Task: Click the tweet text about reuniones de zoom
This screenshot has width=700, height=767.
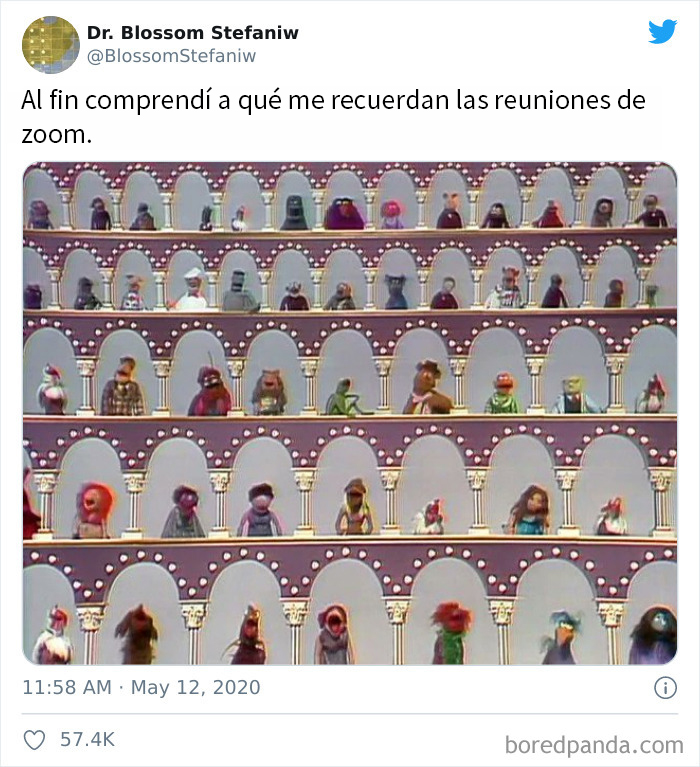Action: click(333, 117)
